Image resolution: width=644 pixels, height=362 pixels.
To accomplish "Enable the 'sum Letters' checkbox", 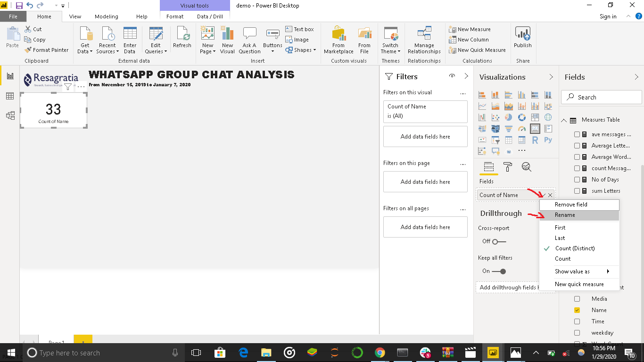I will (x=577, y=191).
